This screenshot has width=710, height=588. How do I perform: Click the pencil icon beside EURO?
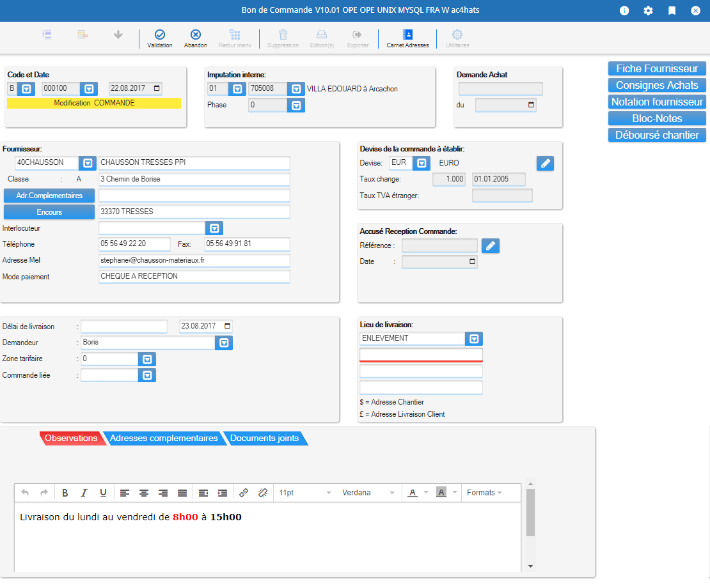click(545, 163)
